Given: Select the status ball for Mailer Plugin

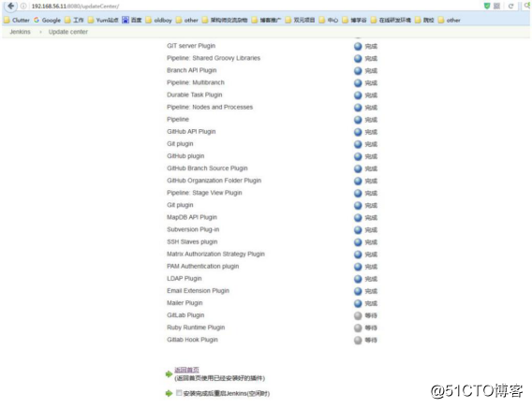Looking at the screenshot, I should [358, 303].
